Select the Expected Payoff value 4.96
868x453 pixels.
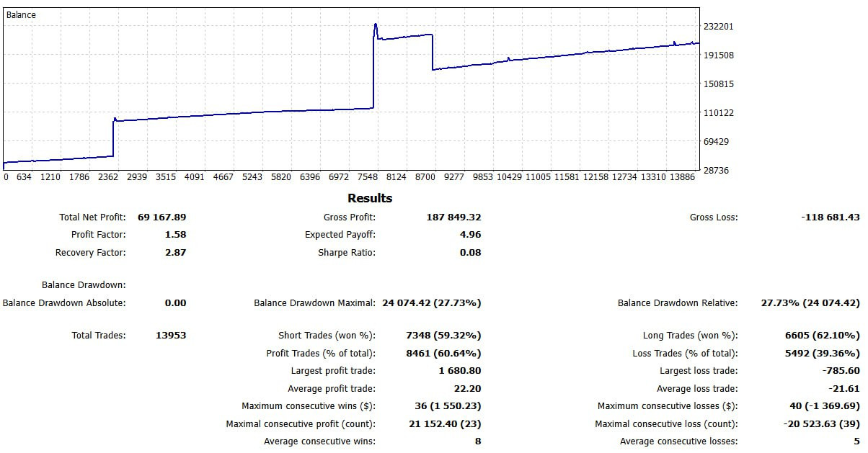tap(470, 235)
